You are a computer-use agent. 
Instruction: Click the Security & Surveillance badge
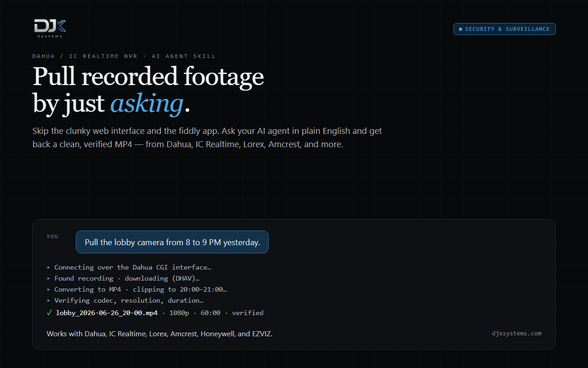coord(504,29)
